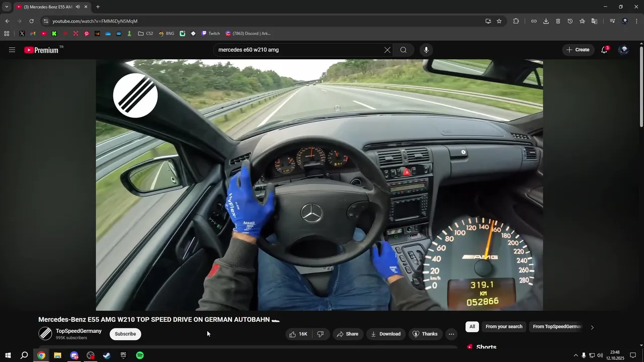Open the browser apps grid shortcut
This screenshot has height=362, width=644.
tap(7, 34)
